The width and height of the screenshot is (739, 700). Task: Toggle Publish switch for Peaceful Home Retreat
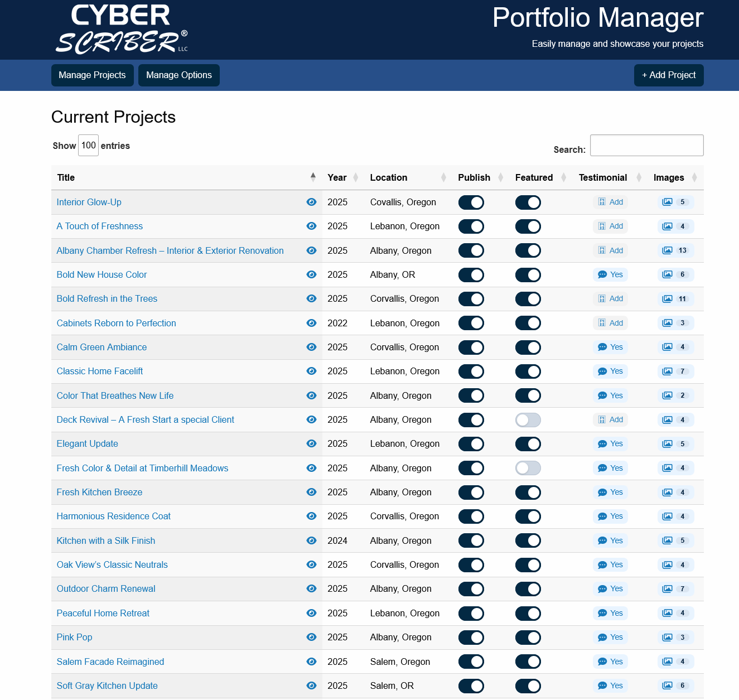[471, 614]
